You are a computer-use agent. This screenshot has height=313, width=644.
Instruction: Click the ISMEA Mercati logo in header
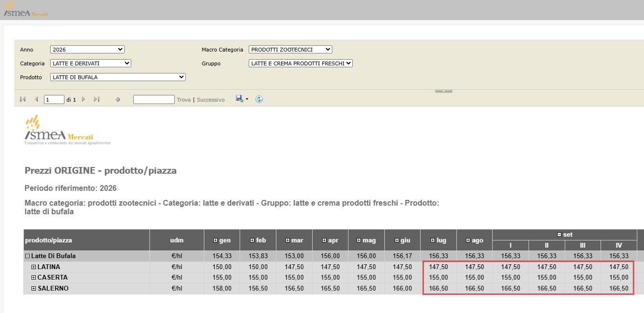tap(25, 10)
